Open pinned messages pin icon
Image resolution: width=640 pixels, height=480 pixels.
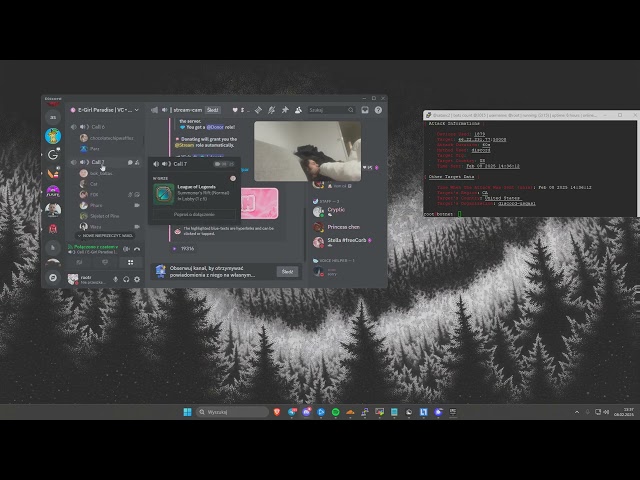(x=285, y=110)
